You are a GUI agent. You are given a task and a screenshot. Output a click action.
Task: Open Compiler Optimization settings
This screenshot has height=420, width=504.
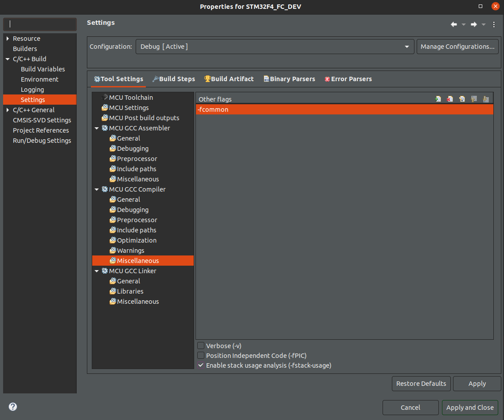point(133,240)
